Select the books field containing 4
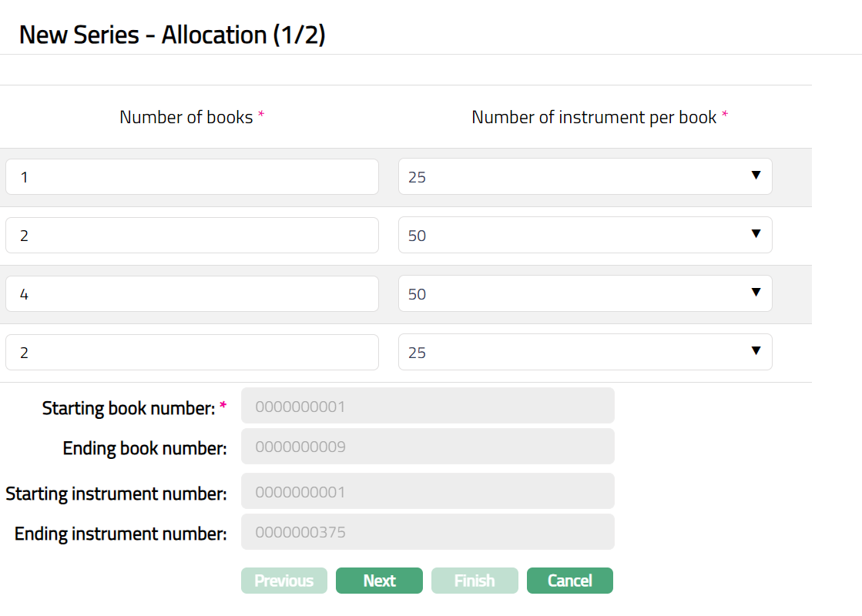862x616 pixels. 192,294
